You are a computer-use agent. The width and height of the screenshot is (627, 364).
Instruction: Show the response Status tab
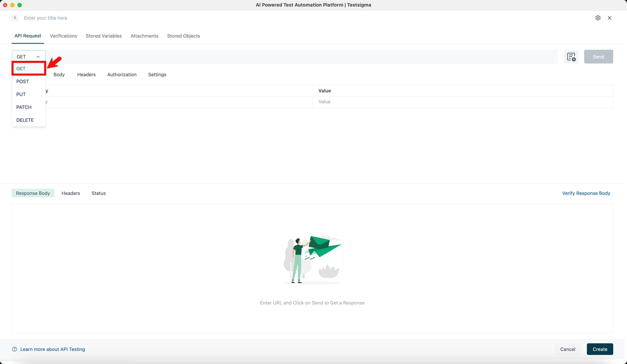(x=99, y=193)
